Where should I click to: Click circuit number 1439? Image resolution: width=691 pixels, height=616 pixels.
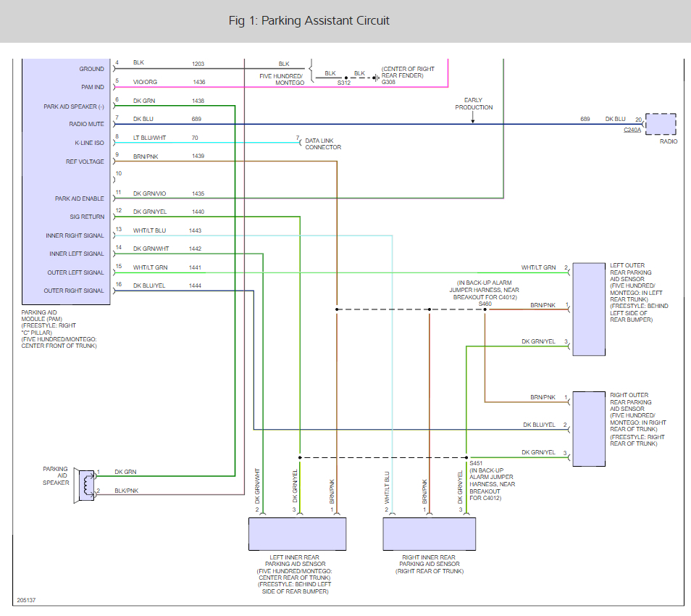pos(198,156)
